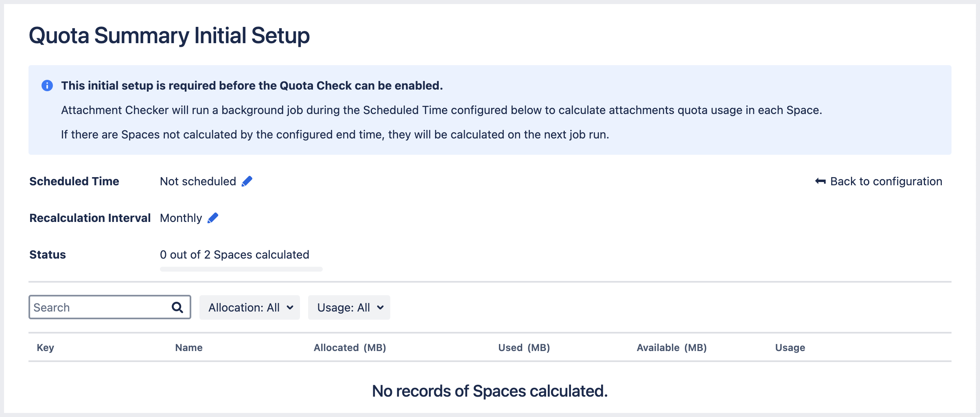This screenshot has height=417, width=980.
Task: Click the Status progress bar
Action: (x=241, y=269)
